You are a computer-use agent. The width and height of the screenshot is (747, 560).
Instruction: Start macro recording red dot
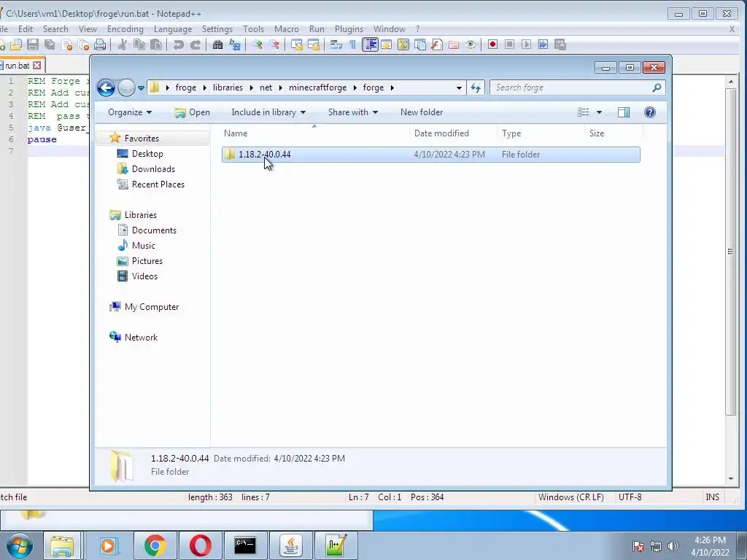(492, 44)
